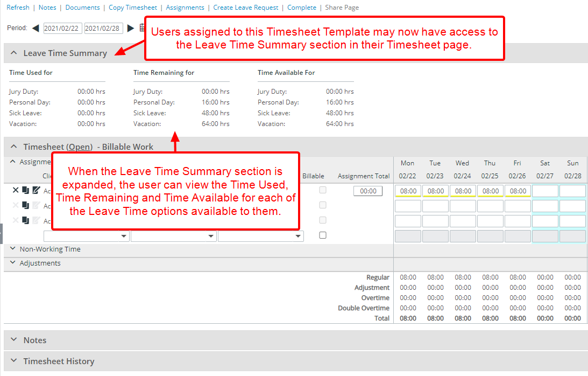This screenshot has width=588, height=376.
Task: Delete the second assignment row
Action: click(16, 205)
